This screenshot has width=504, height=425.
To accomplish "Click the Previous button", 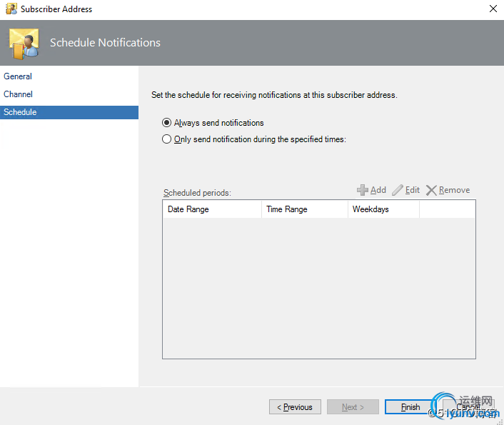I will click(x=295, y=407).
